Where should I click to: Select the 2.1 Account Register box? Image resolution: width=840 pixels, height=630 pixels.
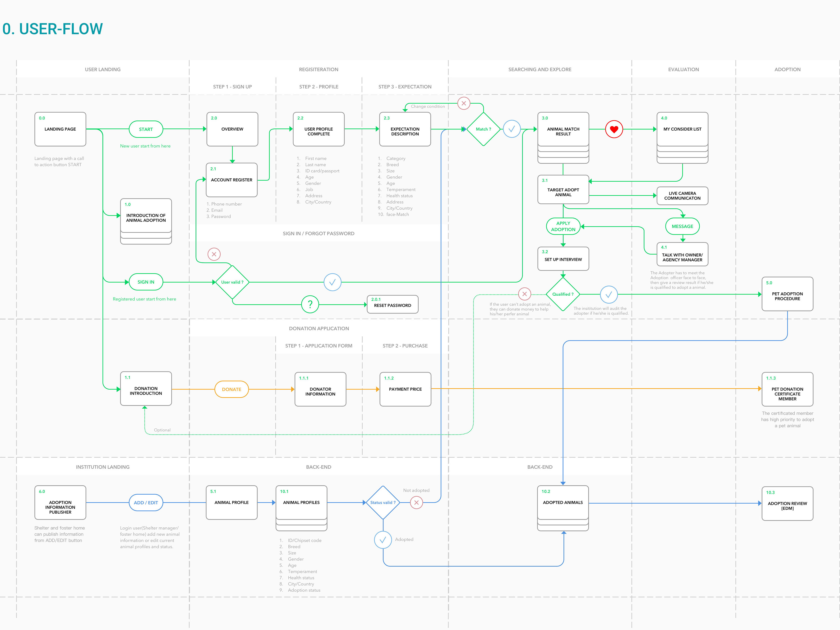(x=232, y=180)
